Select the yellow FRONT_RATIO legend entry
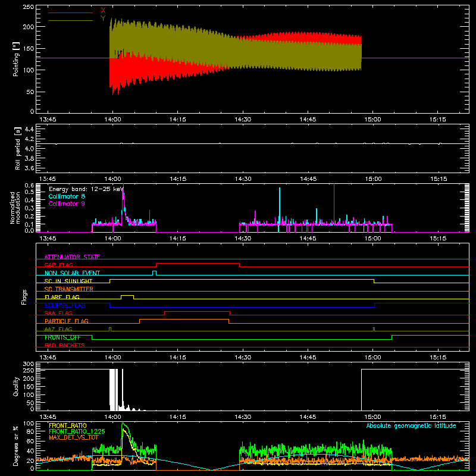 [x=68, y=425]
